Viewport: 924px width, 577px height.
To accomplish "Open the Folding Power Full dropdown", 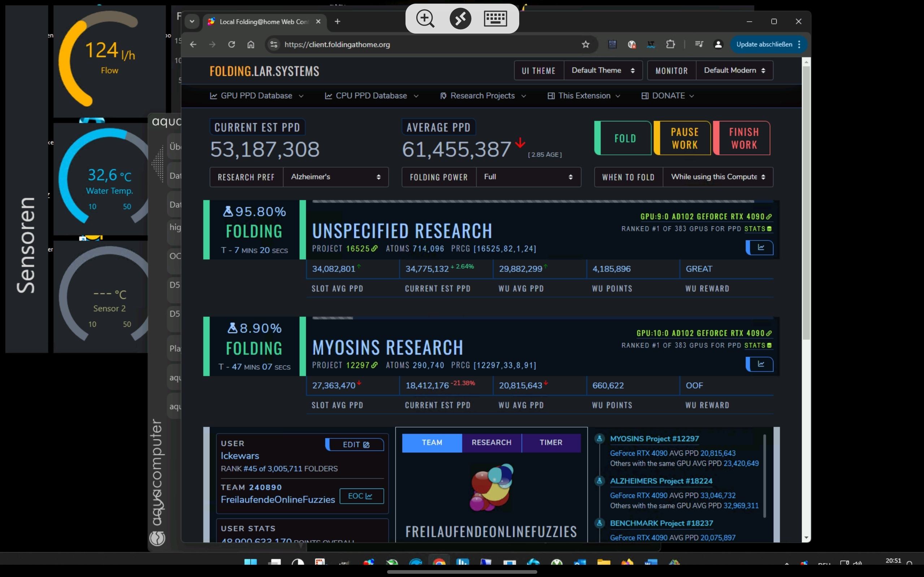I will [x=528, y=177].
